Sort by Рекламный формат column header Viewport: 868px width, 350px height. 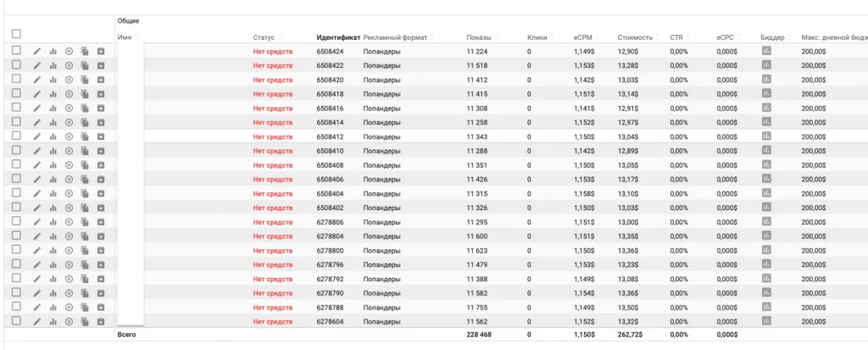coord(395,37)
